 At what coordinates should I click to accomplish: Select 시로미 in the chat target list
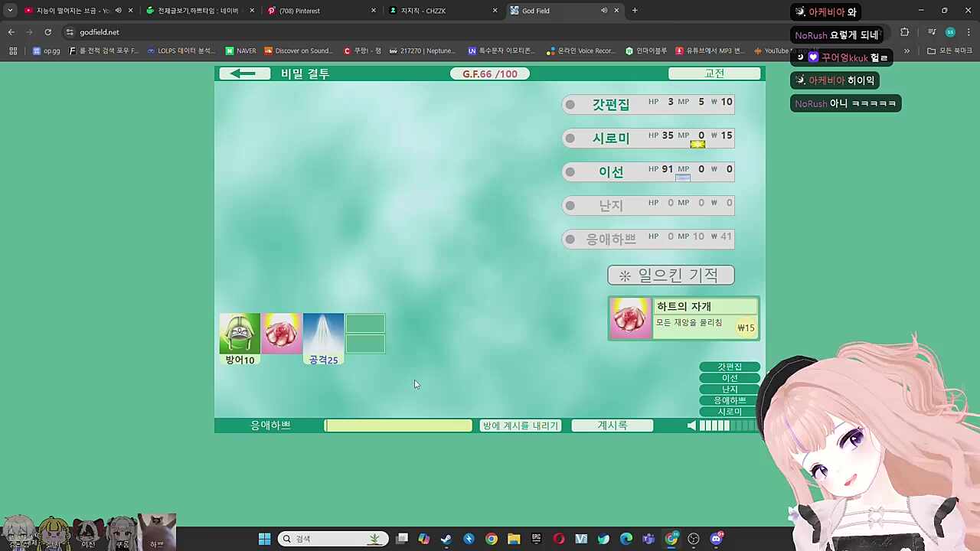click(x=730, y=412)
